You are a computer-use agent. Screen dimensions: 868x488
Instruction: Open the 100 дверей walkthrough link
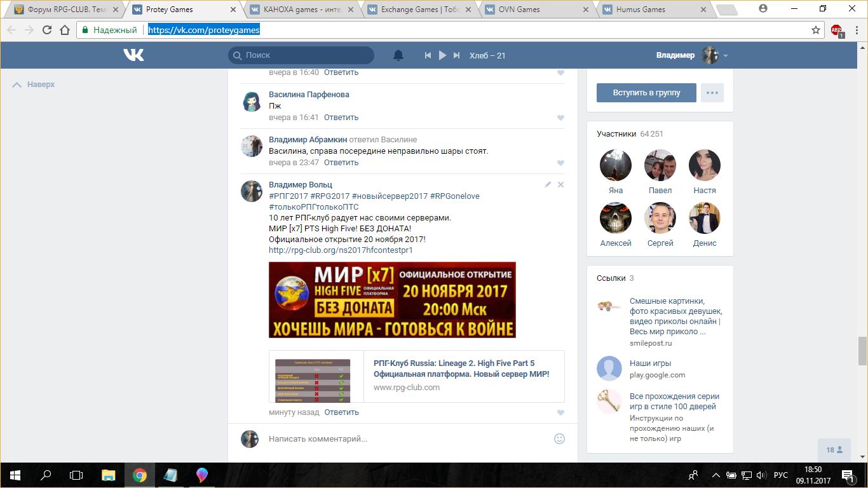tap(674, 402)
